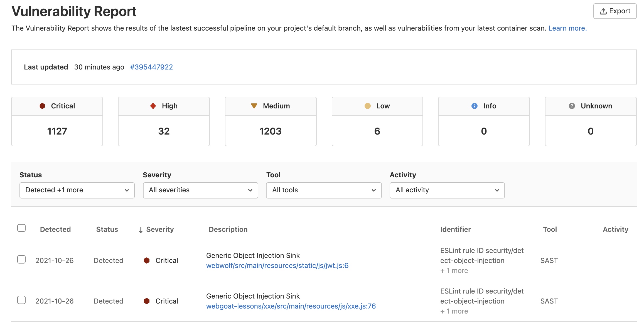This screenshot has width=644, height=328.
Task: Open the Learn more link
Action: pyautogui.click(x=567, y=28)
